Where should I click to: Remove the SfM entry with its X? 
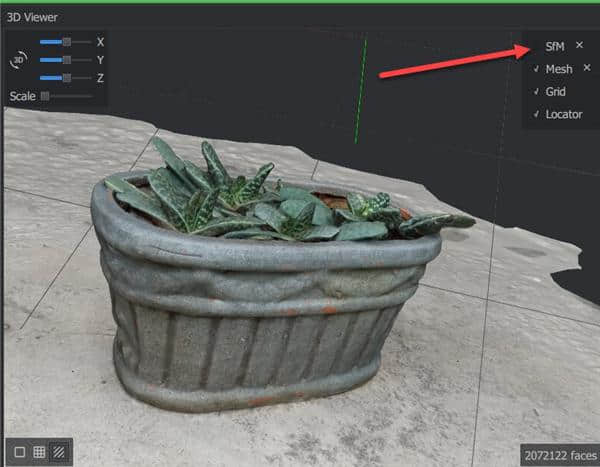tap(579, 45)
